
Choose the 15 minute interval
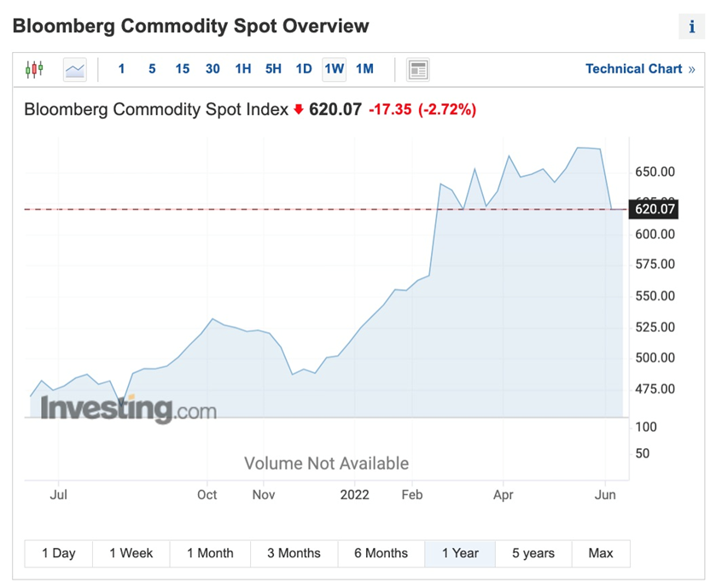(x=182, y=69)
